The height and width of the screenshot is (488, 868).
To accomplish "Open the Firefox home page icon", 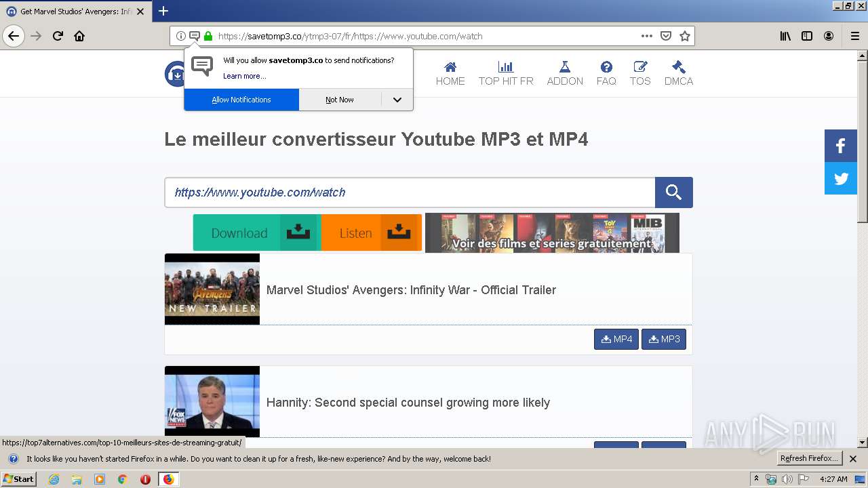I will pos(79,36).
